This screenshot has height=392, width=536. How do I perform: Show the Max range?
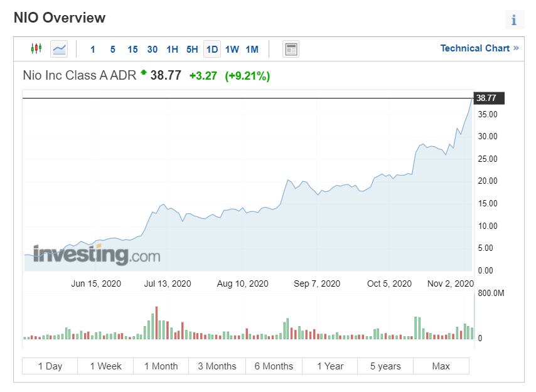441,366
